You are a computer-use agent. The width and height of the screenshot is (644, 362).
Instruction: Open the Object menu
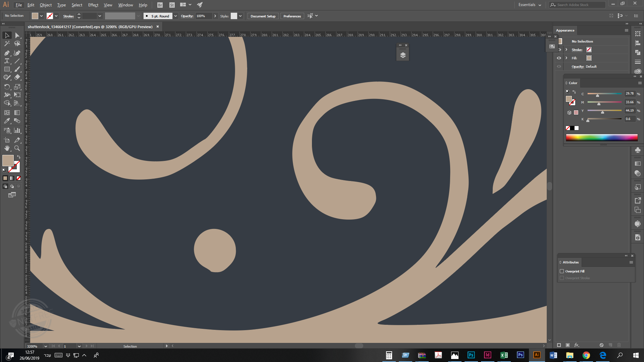[x=46, y=5]
